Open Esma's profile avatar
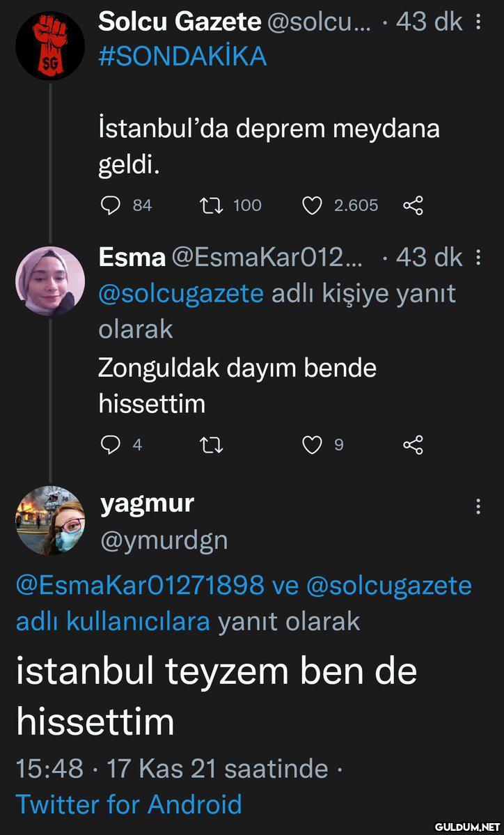This screenshot has width=504, height=835. 49,281
